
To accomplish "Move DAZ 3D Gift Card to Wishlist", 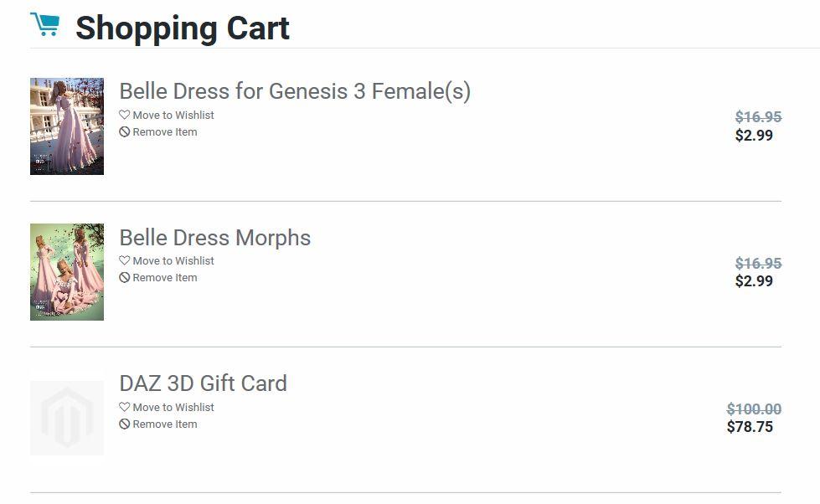I will [x=173, y=408].
